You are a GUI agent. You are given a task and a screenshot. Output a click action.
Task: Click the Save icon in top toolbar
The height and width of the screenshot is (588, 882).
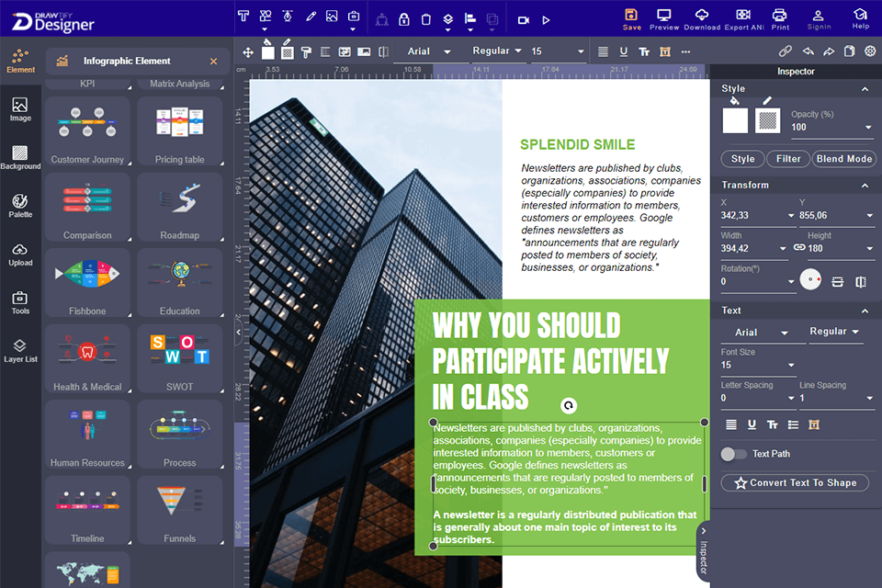[x=632, y=17]
